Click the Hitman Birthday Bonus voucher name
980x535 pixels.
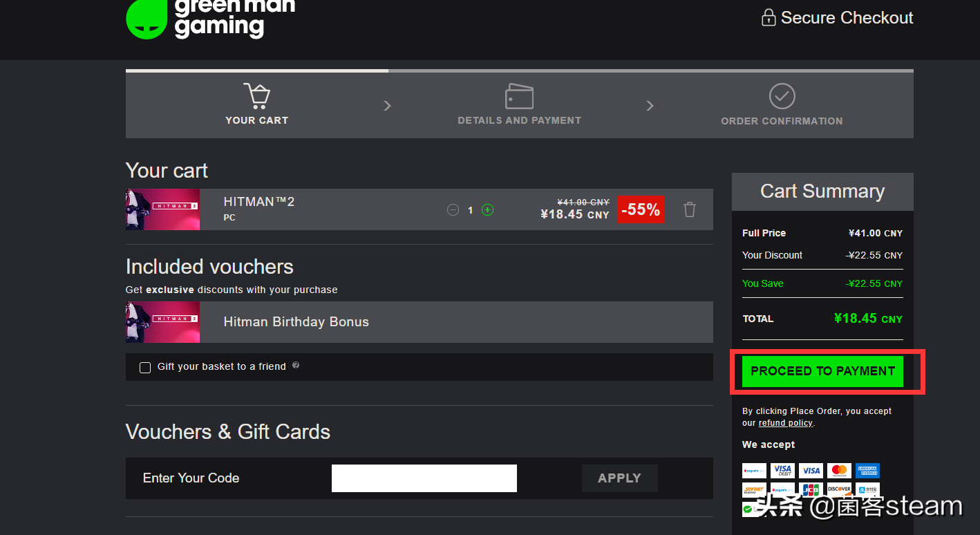(x=296, y=322)
